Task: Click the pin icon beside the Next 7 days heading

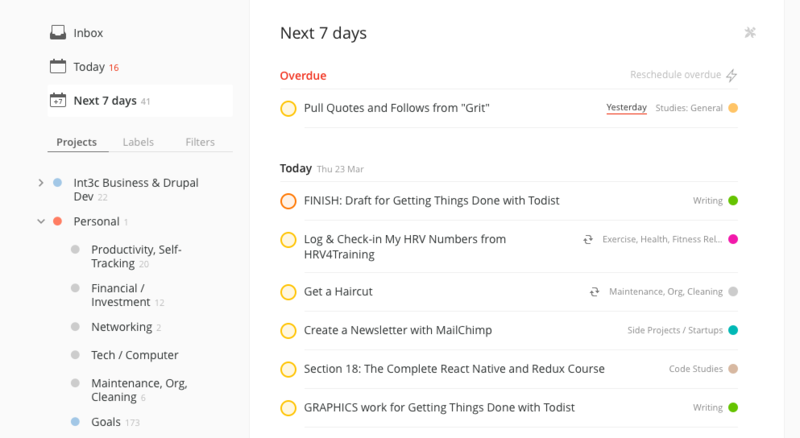Action: point(751,32)
